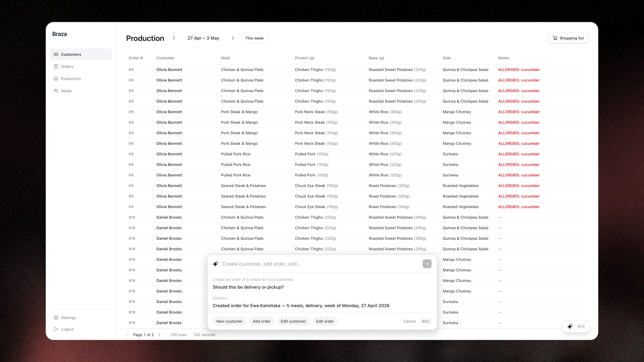This screenshot has height=362, width=644.
Task: Click the Page 1 of 2 label
Action: pyautogui.click(x=143, y=335)
